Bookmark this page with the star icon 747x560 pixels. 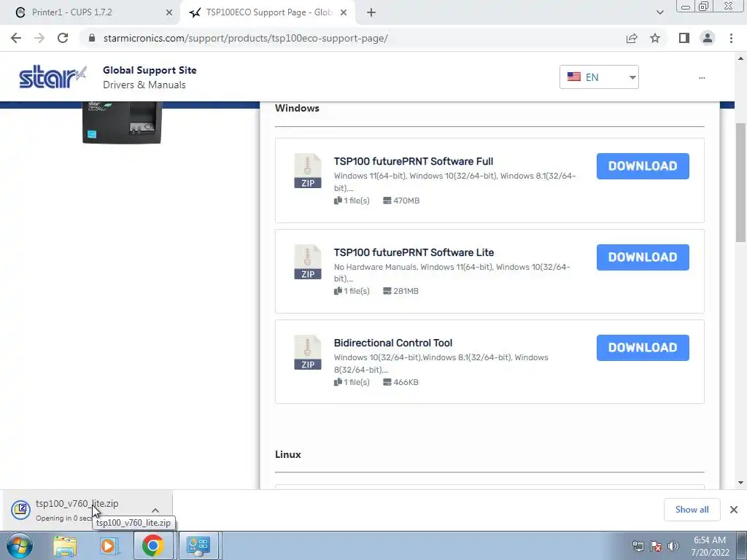coord(655,38)
